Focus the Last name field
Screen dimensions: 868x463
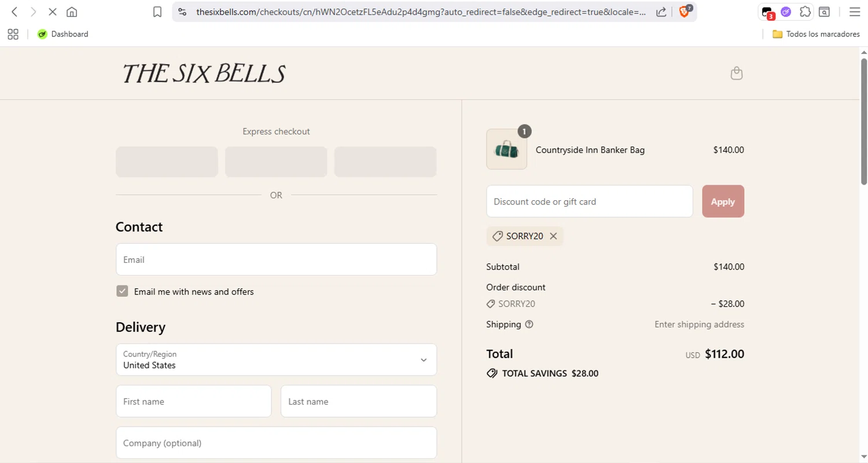(x=358, y=401)
